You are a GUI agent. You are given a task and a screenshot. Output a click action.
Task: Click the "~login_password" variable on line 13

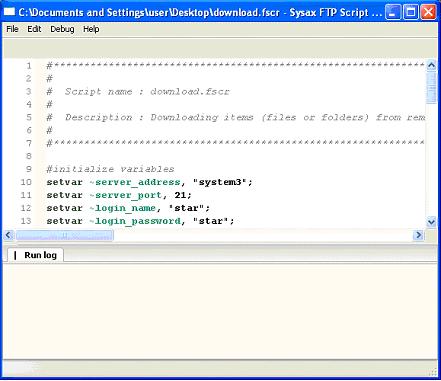click(x=135, y=221)
